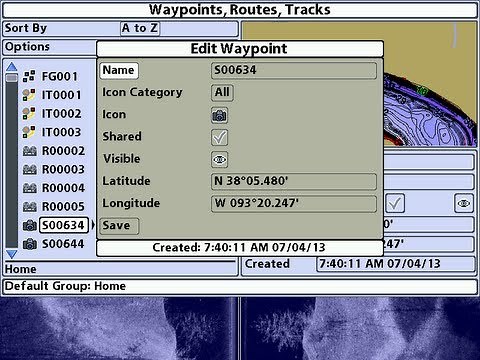Viewport: 480px width, 360px height.
Task: Select FG001 in the list
Action: (59, 77)
